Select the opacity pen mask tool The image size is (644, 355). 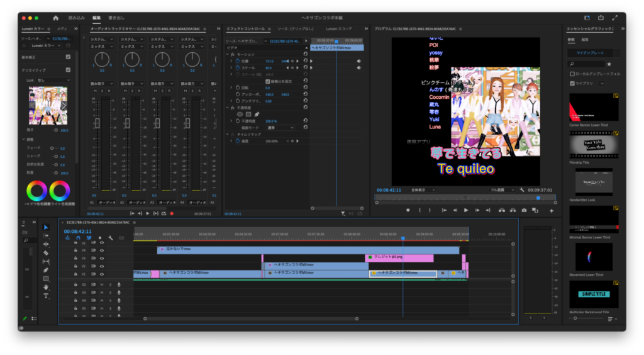click(257, 114)
